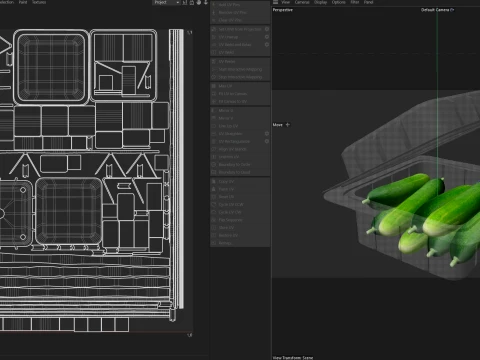Run the UV Weld command
The width and height of the screenshot is (480, 360).
(x=240, y=52)
